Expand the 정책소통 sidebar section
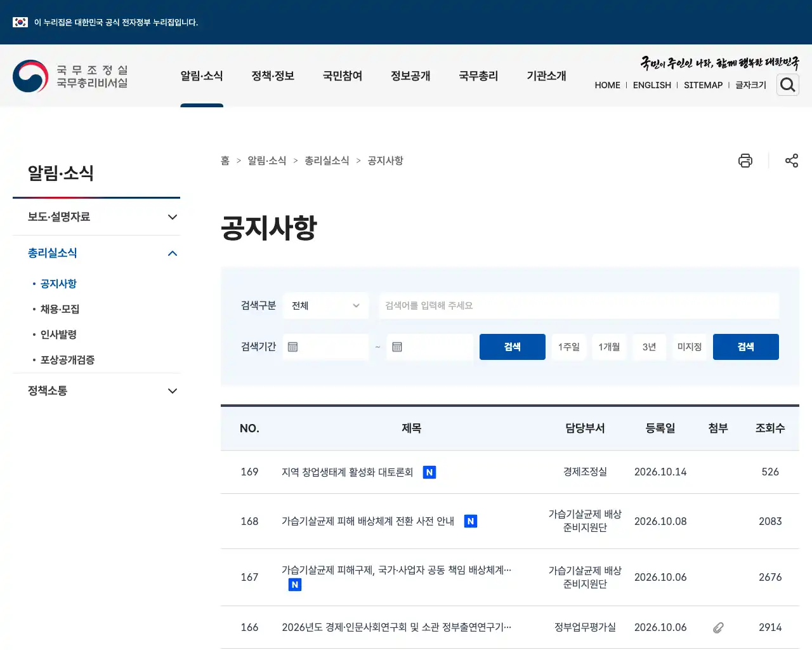 [96, 391]
